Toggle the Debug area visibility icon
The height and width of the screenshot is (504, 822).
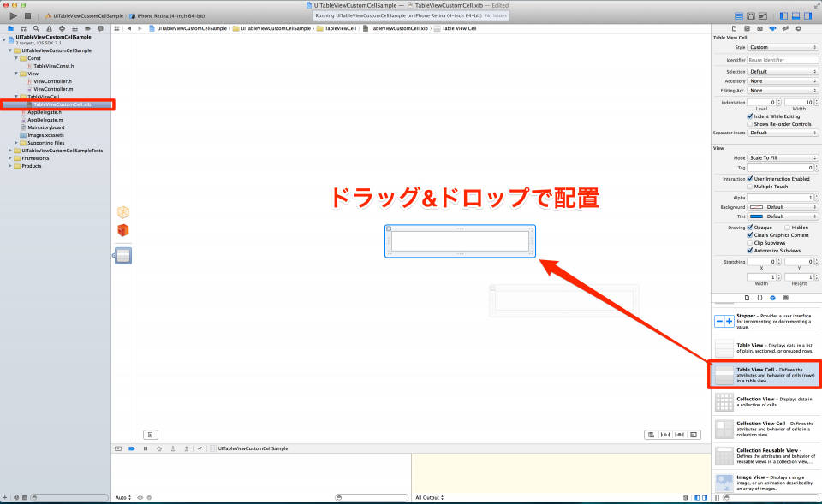tap(795, 15)
